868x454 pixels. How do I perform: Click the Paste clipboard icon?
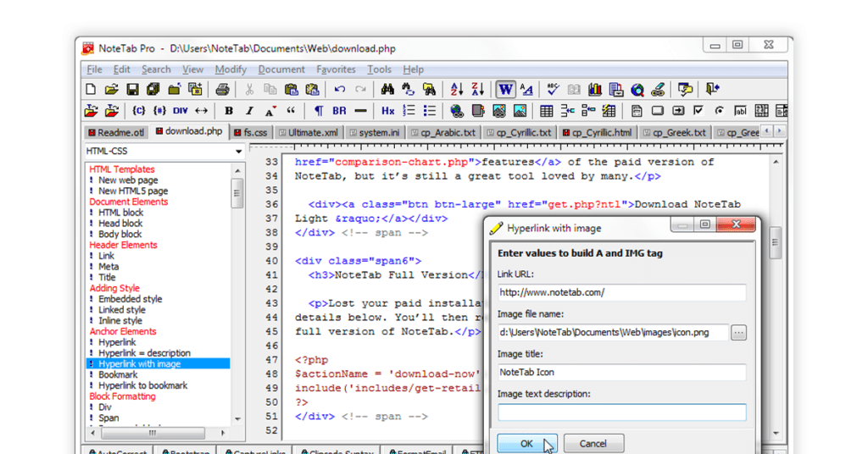pyautogui.click(x=292, y=89)
